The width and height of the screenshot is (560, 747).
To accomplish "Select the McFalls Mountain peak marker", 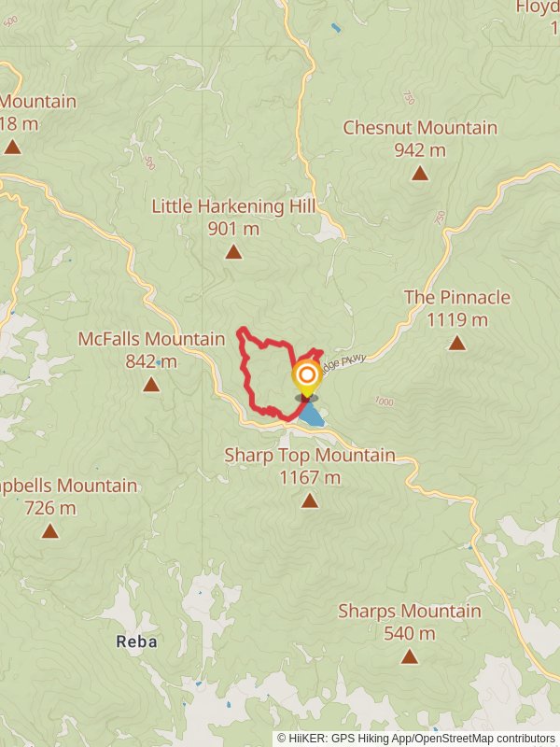I will pyautogui.click(x=151, y=384).
